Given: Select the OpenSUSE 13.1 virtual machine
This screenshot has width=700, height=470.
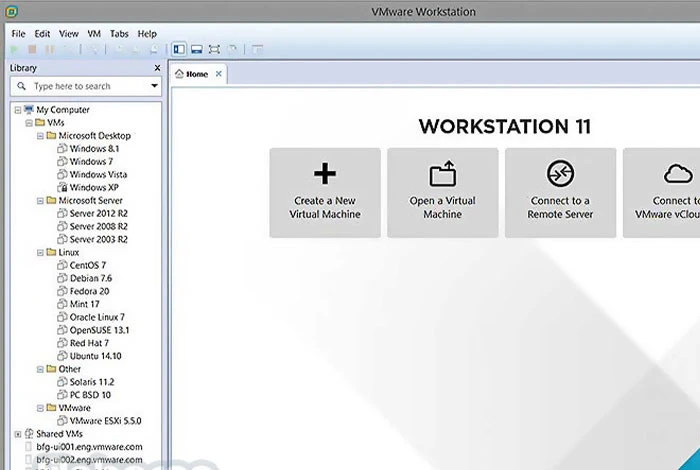Looking at the screenshot, I should 94,330.
